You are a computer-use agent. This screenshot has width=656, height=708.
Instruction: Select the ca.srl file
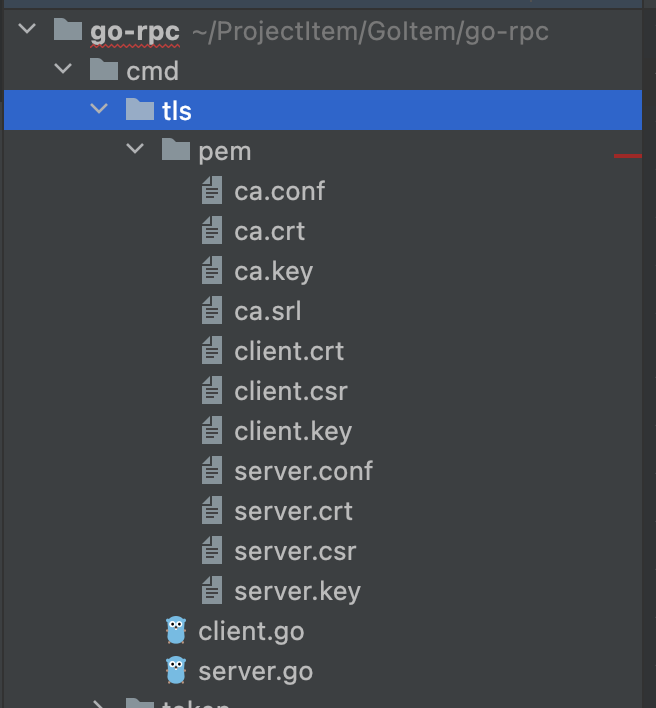pos(268,311)
